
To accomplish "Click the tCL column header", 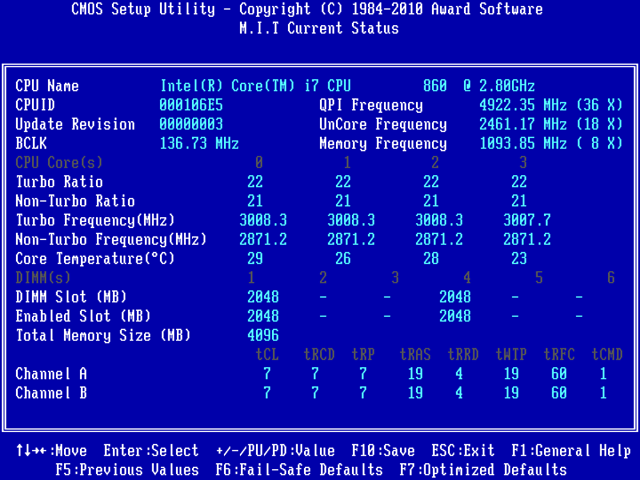I will point(267,354).
